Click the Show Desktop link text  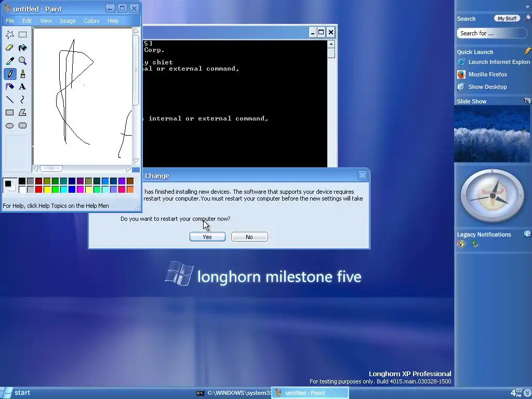487,87
